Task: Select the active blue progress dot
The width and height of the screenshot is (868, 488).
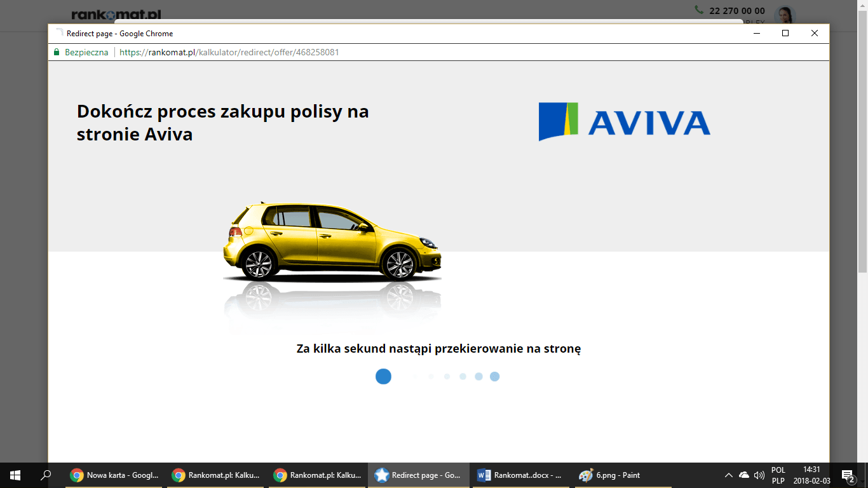Action: (x=384, y=376)
